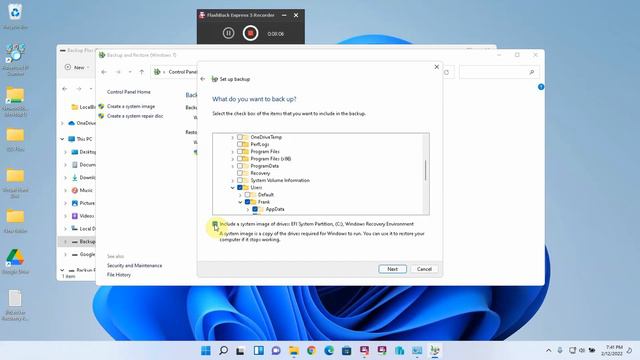Show hidden system tray icons

click(x=548, y=350)
